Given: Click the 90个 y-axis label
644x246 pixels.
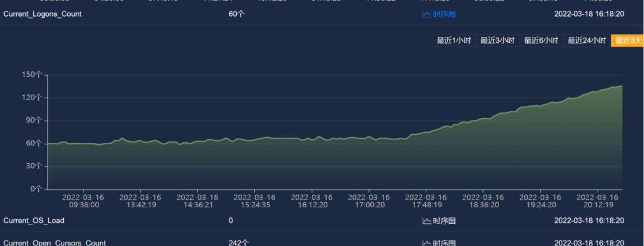Looking at the screenshot, I should (34, 120).
